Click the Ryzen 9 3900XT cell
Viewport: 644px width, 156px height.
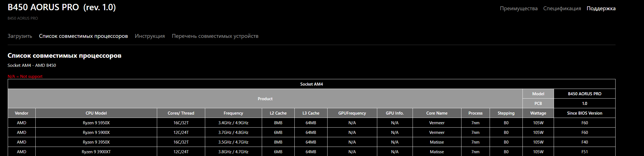tap(96, 152)
